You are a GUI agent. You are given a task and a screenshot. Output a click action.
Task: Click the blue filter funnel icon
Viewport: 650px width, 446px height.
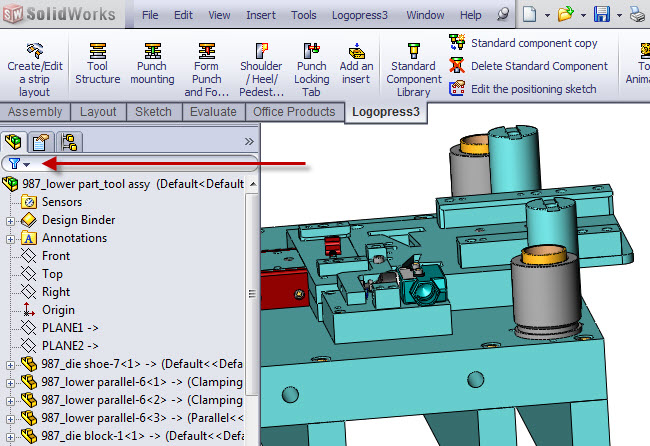click(x=15, y=164)
